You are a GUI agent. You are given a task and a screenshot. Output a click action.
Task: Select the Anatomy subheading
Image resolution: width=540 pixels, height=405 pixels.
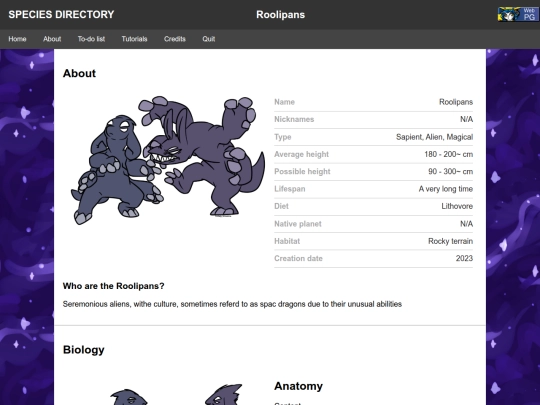coord(298,386)
